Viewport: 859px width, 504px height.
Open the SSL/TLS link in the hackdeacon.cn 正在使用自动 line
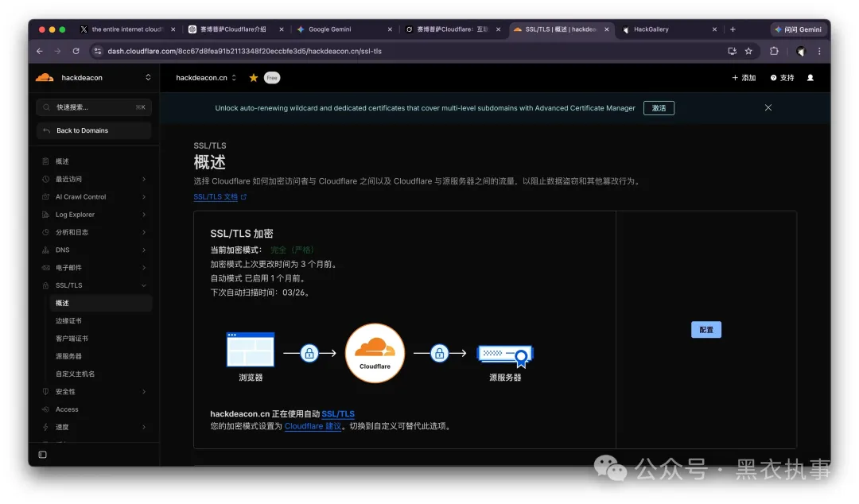point(338,413)
